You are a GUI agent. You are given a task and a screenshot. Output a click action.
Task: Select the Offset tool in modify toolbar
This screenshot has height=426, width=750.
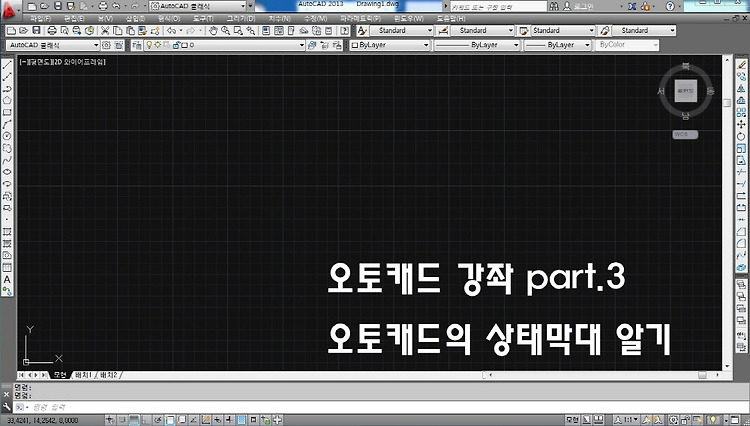point(741,100)
